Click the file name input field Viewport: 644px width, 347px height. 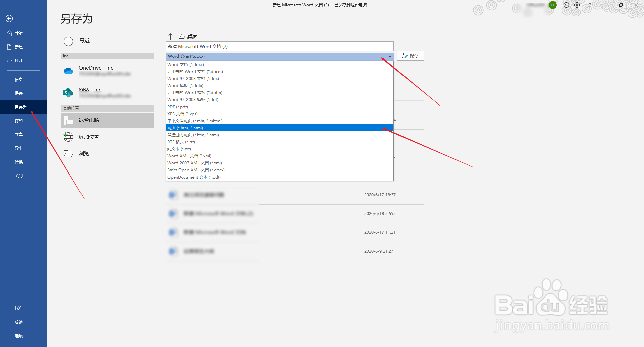pos(280,46)
